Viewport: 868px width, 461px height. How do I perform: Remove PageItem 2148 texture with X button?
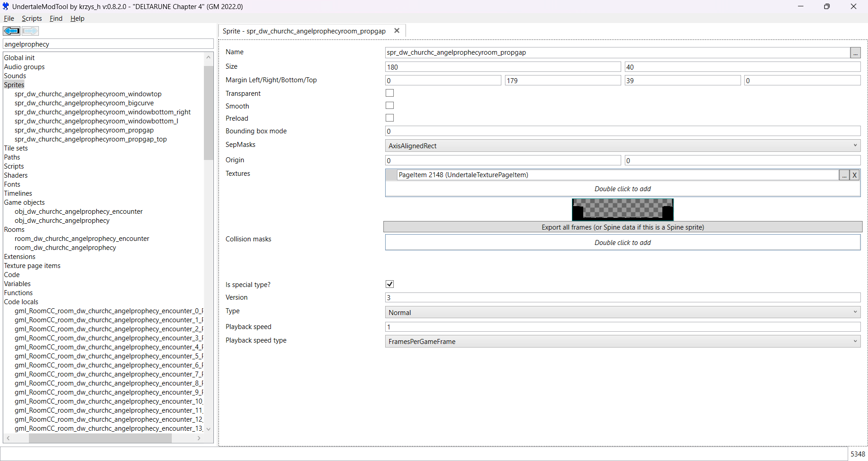point(854,175)
